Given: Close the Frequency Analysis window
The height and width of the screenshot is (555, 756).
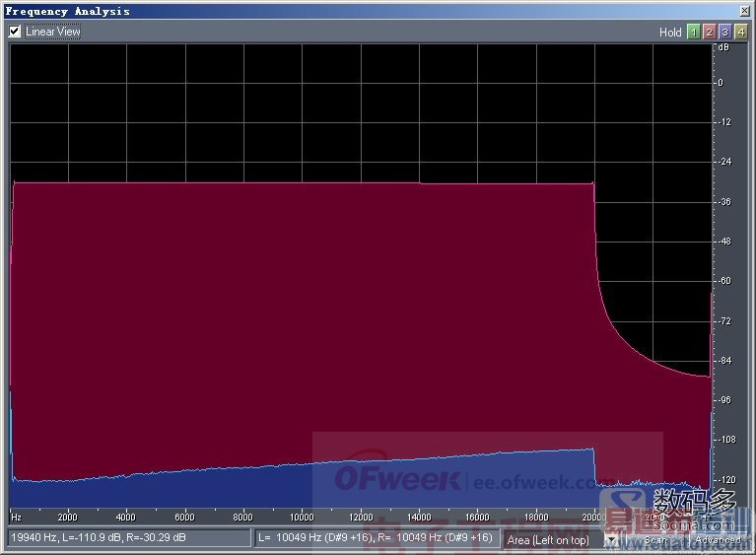Looking at the screenshot, I should coord(744,11).
